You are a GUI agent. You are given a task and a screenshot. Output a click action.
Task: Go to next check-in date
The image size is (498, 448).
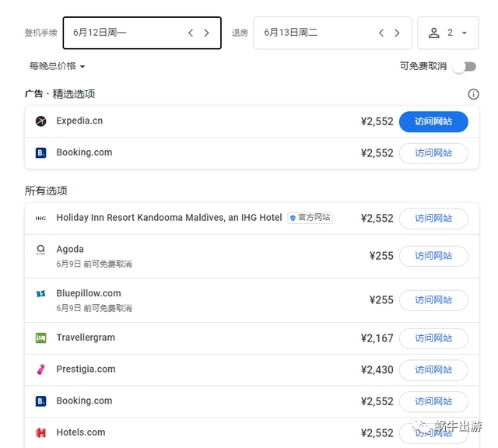(206, 33)
